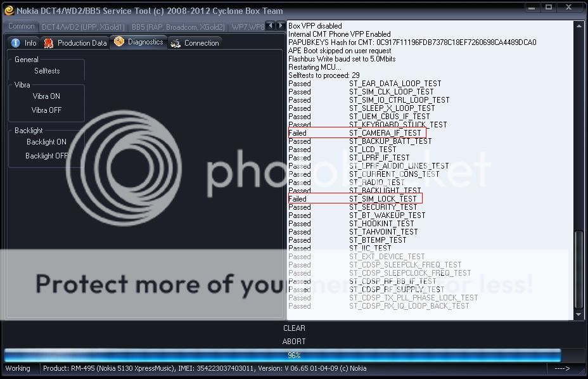Click the ST_LCD_TEST result row
Screen dimensions: 588x379
[x=342, y=150]
